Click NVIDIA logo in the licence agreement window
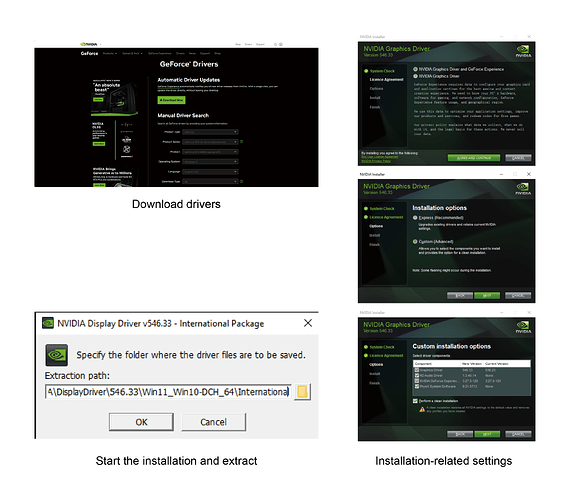Viewport: 571px width, 500px height. click(523, 51)
